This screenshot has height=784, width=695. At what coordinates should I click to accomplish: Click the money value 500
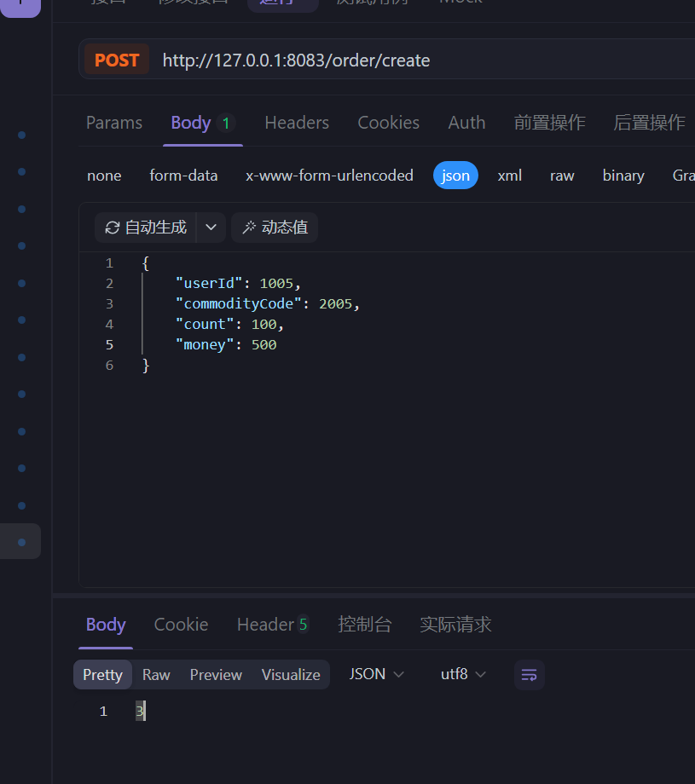[x=264, y=345]
